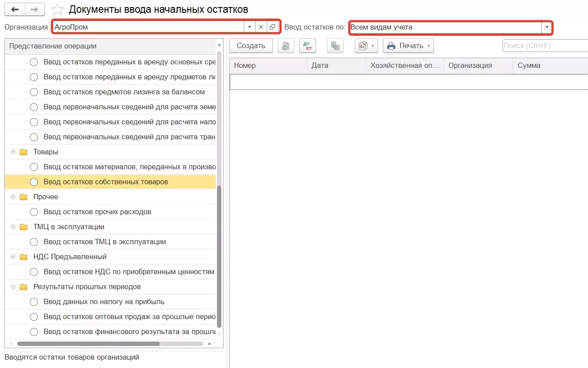Viewport: 588px width, 368px height.
Task: Click the Прочее folder icon
Action: (x=23, y=197)
